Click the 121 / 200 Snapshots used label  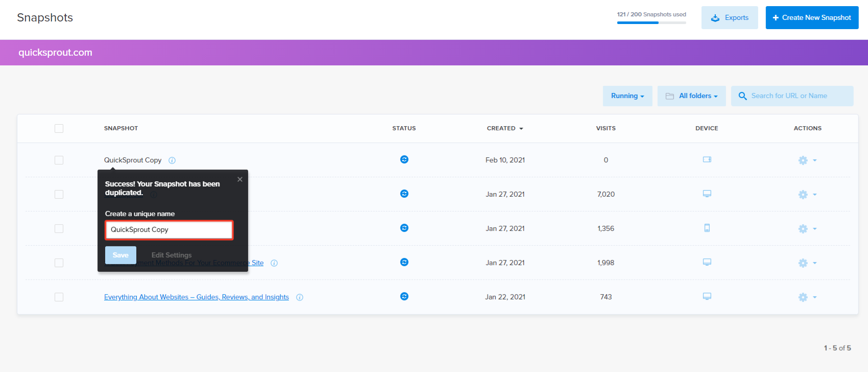(652, 14)
